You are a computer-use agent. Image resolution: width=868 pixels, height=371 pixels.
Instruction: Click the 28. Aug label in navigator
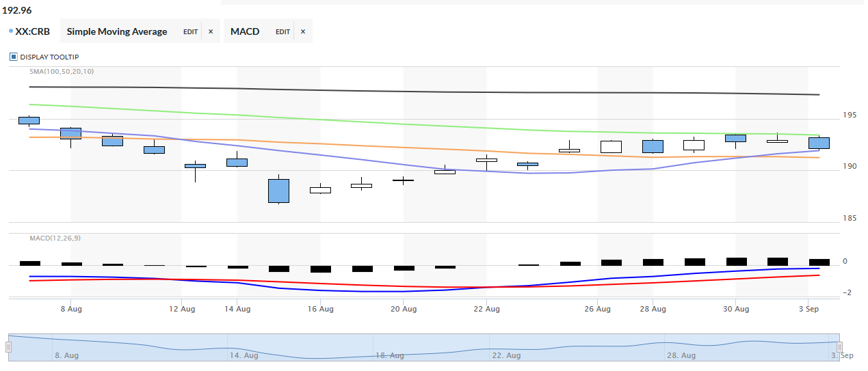[681, 355]
